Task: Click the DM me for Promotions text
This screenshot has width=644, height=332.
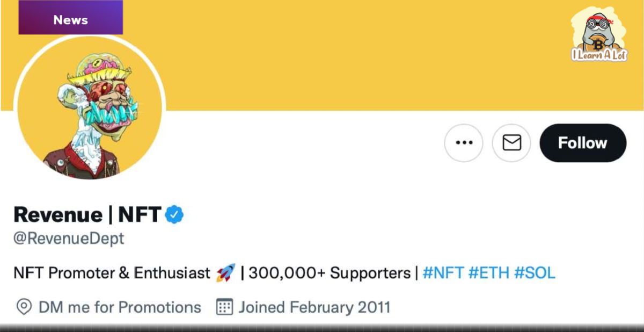Action: point(120,307)
